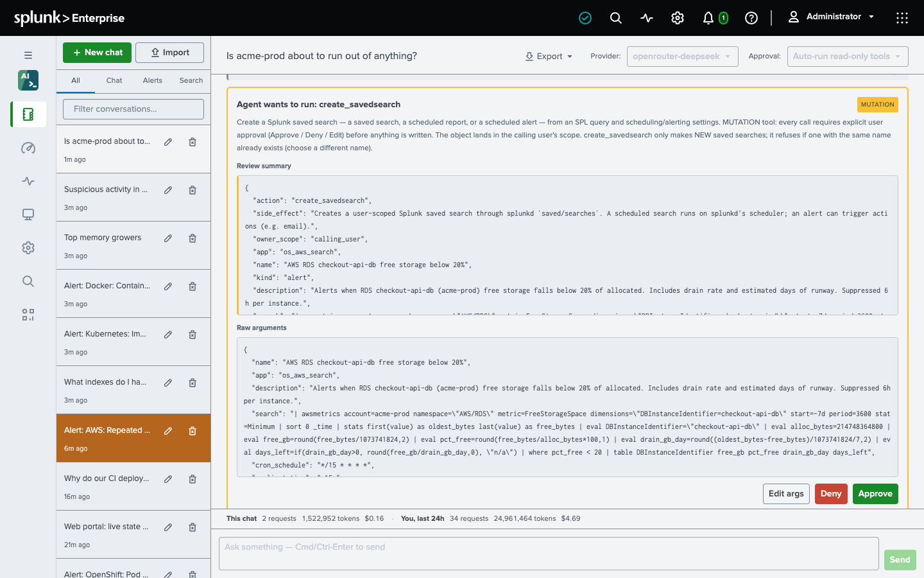The width and height of the screenshot is (924, 578).
Task: Open the Activity pulse icon in top bar
Action: coord(647,18)
